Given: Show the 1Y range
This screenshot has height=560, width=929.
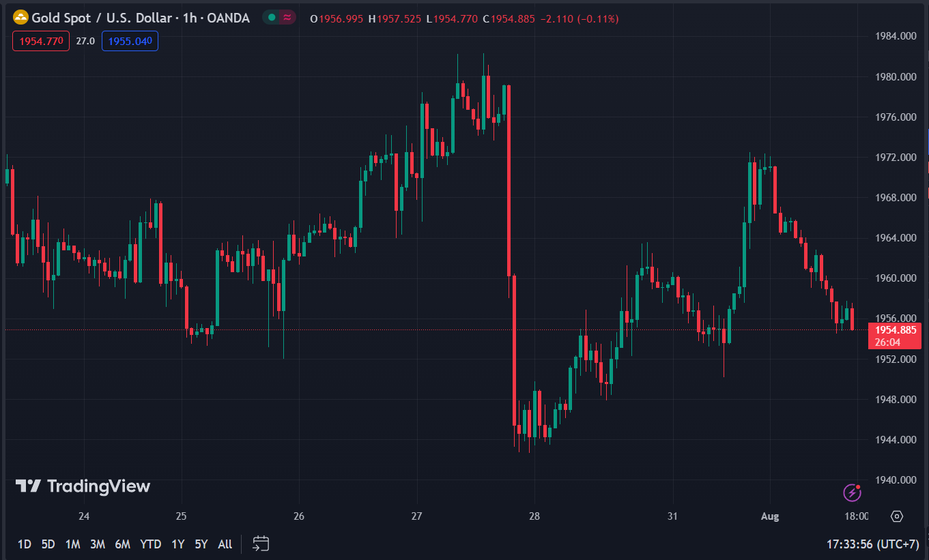Looking at the screenshot, I should click(177, 544).
